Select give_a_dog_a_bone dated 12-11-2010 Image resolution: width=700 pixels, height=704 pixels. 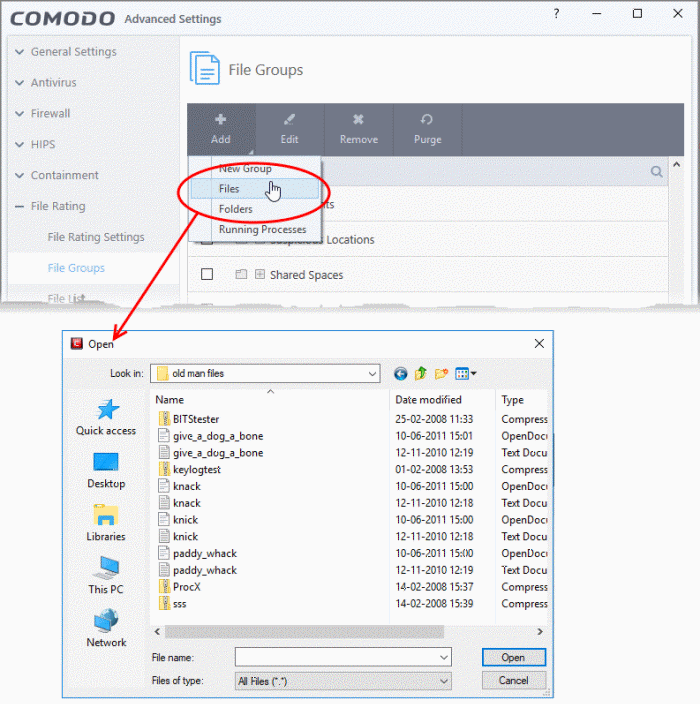218,453
